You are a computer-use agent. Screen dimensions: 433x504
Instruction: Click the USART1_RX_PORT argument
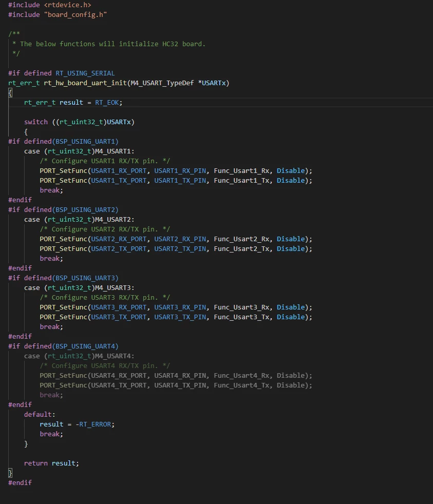click(x=119, y=171)
